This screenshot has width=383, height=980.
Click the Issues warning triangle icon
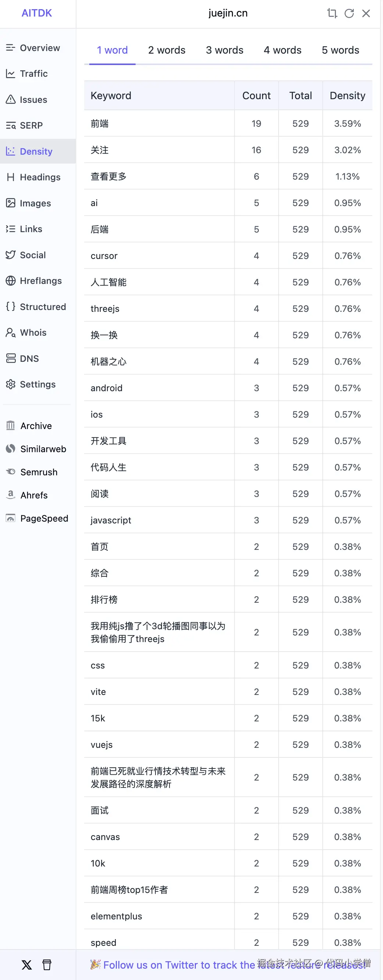coord(11,100)
